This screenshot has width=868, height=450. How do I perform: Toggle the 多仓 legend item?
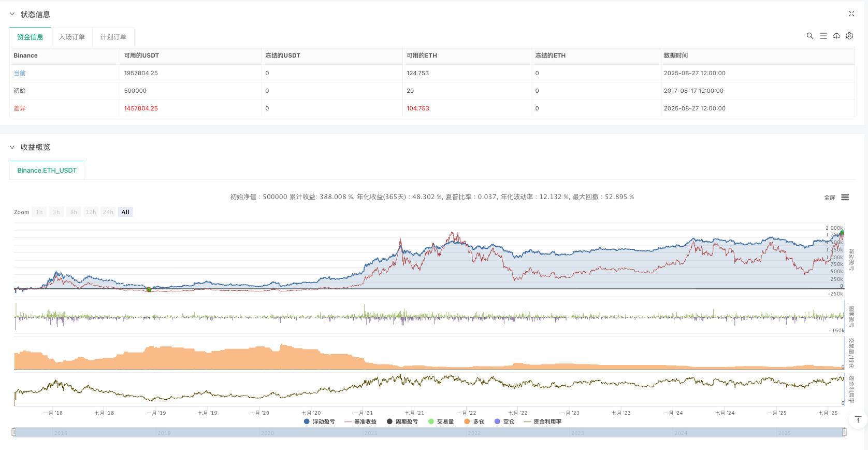[474, 421]
